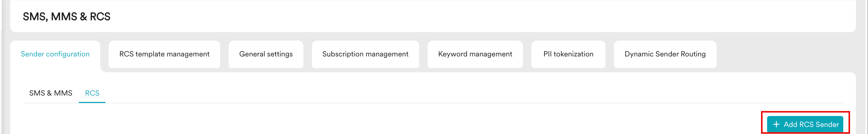
Task: Click the word 'General' in General settings
Action: [x=252, y=54]
